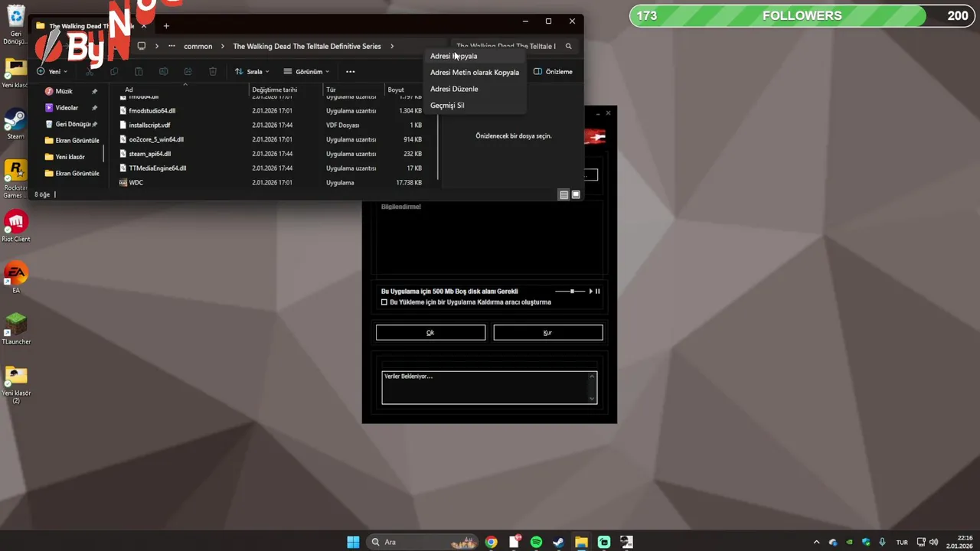Click the Çık button in the installer
980x551 pixels.
[430, 332]
